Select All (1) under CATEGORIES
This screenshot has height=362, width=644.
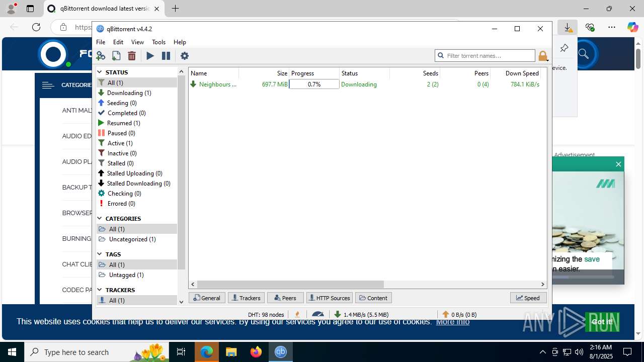(137, 229)
